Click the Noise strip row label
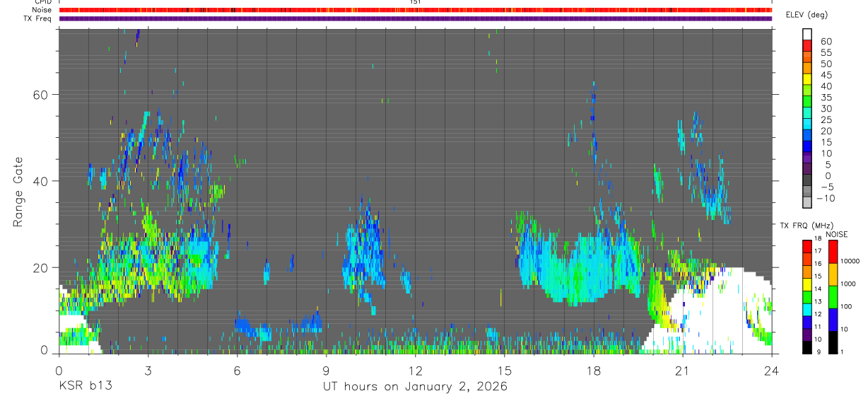 (x=41, y=10)
